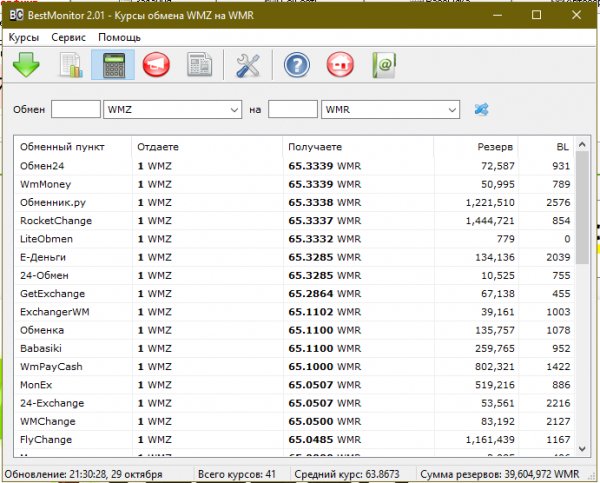Select the WMChange row

click(295, 421)
